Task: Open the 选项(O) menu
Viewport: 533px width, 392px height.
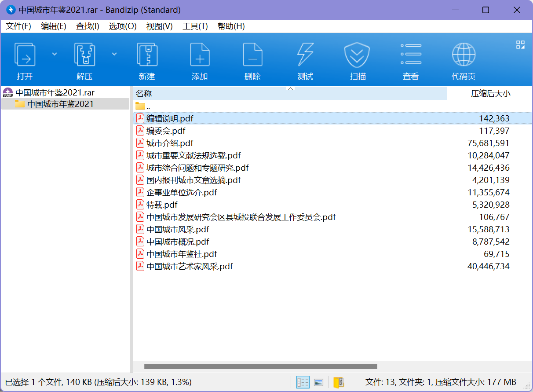Action: [x=123, y=26]
